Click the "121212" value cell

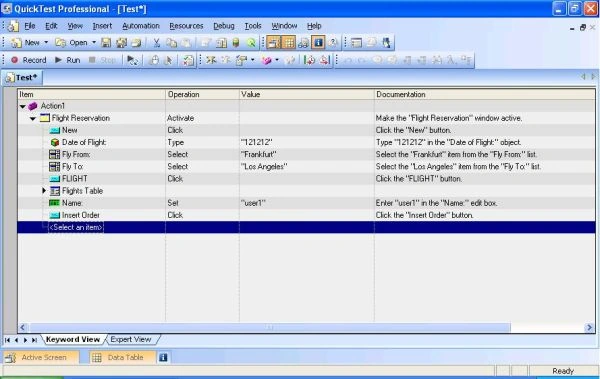[x=307, y=142]
